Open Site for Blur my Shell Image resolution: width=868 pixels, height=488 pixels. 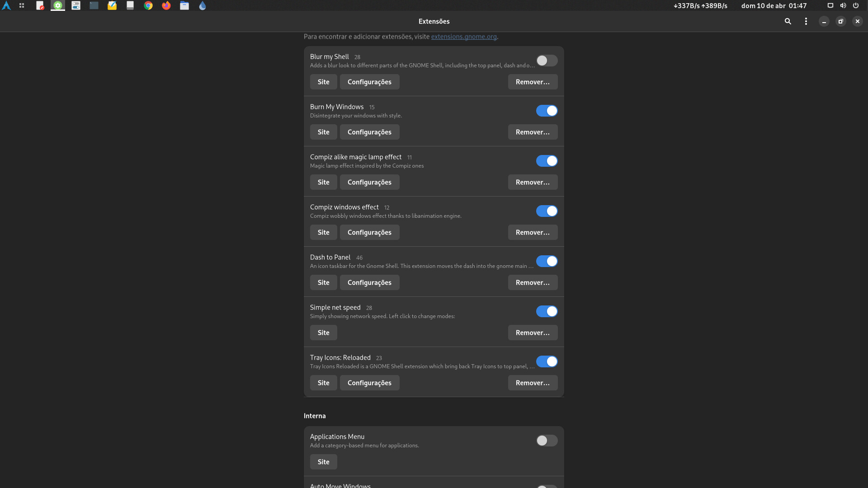(324, 82)
